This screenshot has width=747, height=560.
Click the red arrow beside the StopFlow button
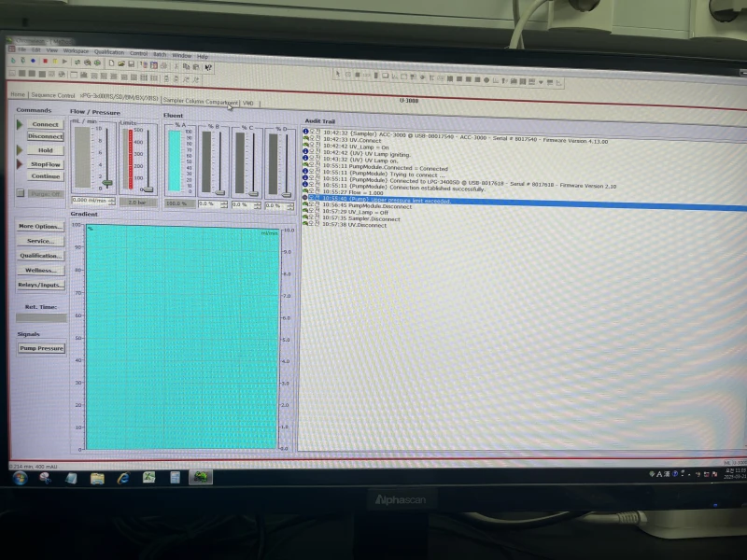tap(20, 164)
